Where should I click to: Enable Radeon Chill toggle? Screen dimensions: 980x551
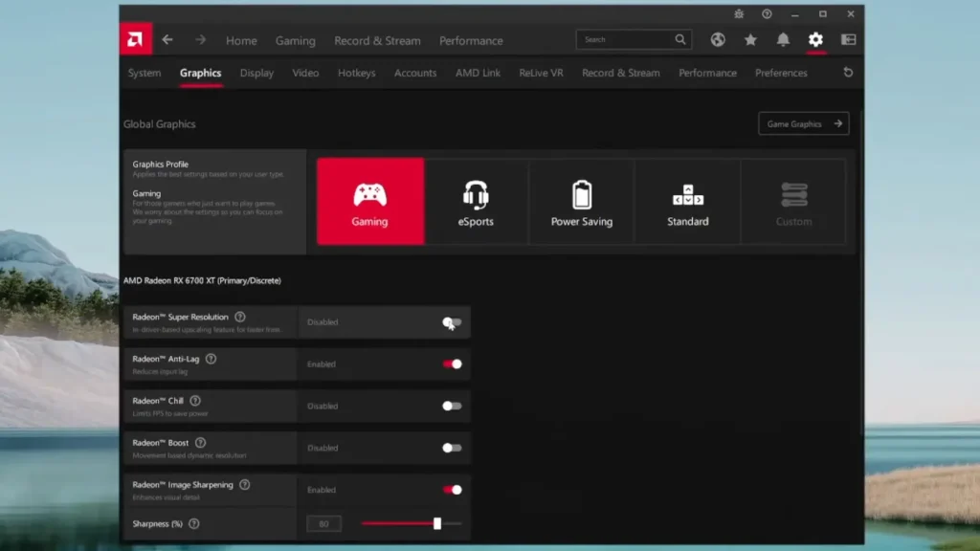pos(452,406)
